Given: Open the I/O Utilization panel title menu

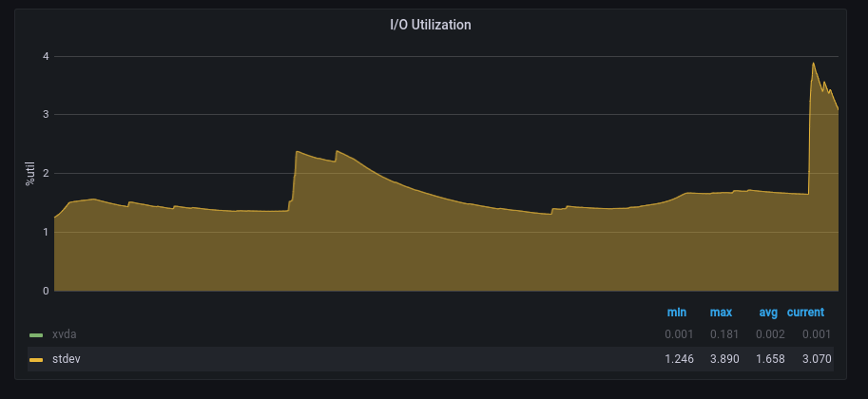Looking at the screenshot, I should tap(431, 25).
